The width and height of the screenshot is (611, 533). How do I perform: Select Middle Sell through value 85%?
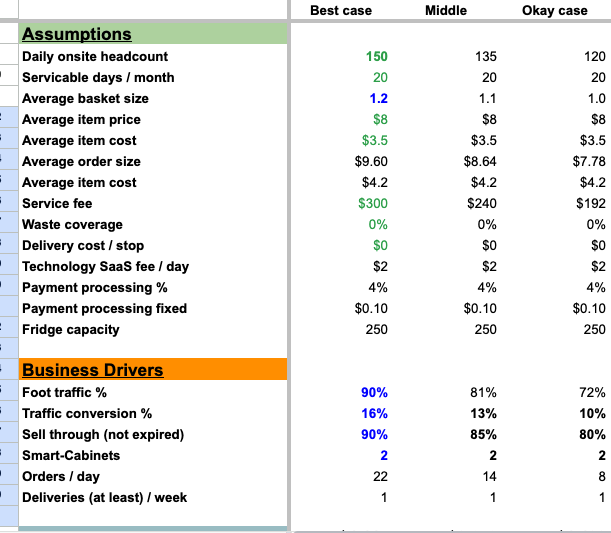pos(483,434)
